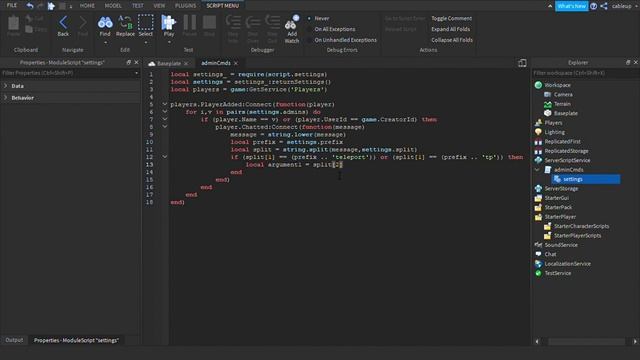Expand the Data properties section

(x=6, y=86)
